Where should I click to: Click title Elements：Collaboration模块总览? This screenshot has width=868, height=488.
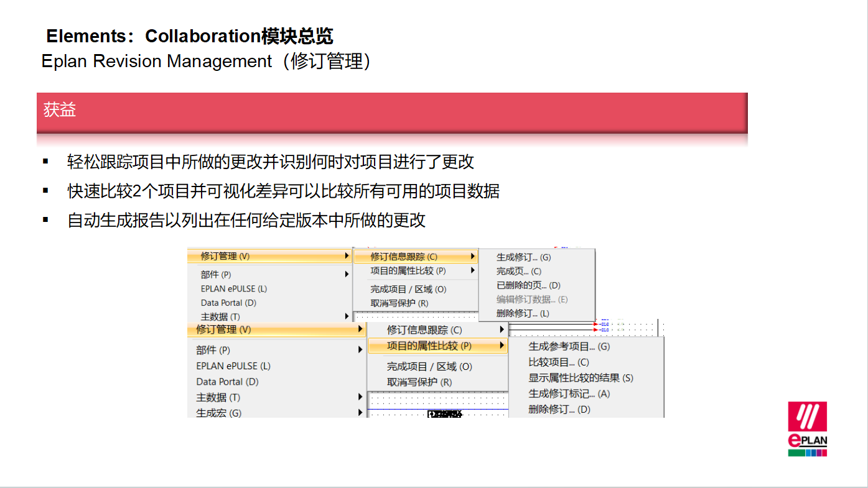(x=190, y=36)
